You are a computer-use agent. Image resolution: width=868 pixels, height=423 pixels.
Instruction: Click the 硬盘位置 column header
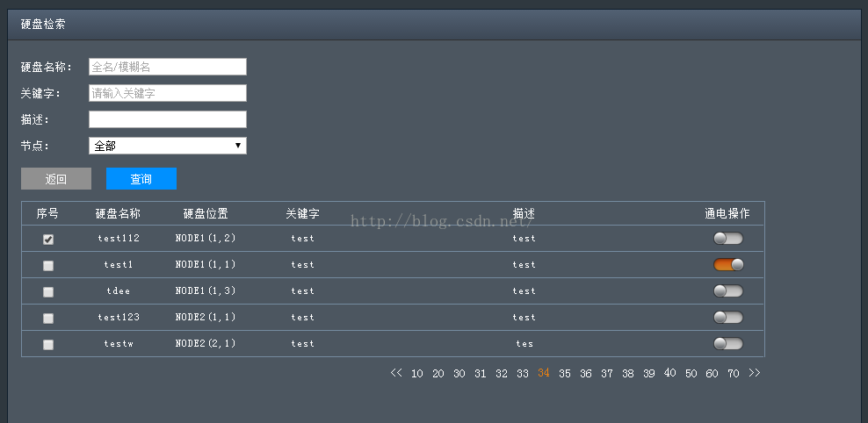pyautogui.click(x=206, y=214)
